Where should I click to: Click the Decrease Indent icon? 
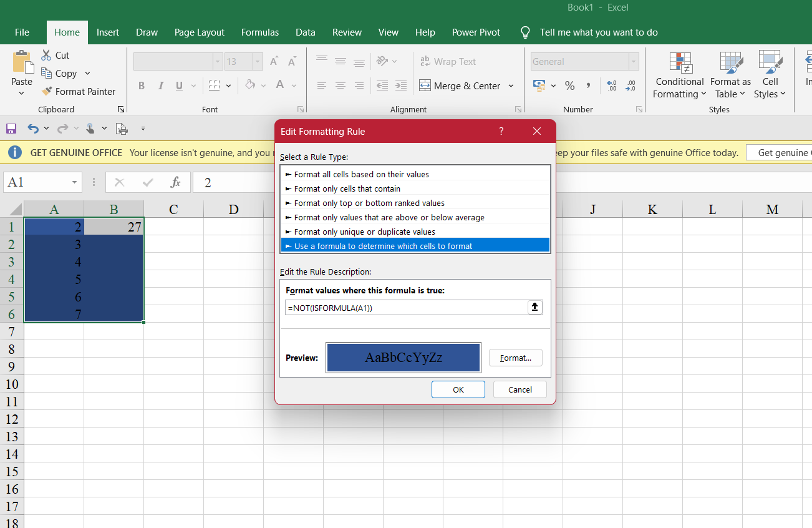(382, 86)
